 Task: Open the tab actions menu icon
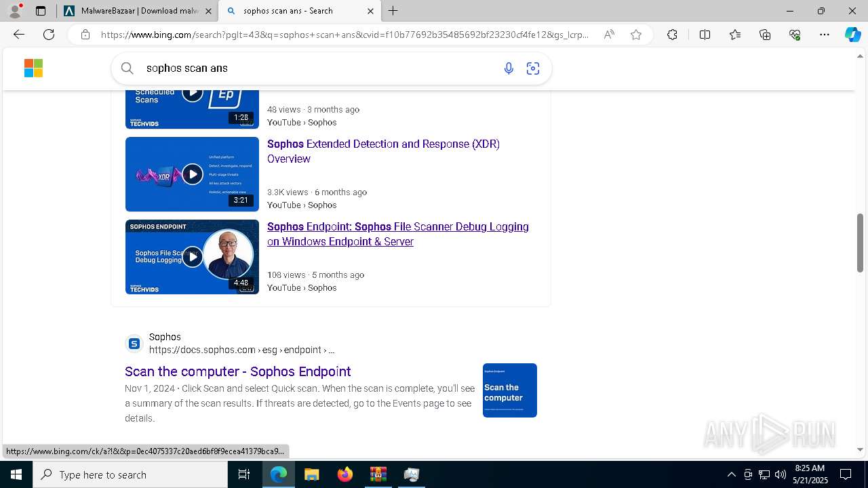point(41,11)
